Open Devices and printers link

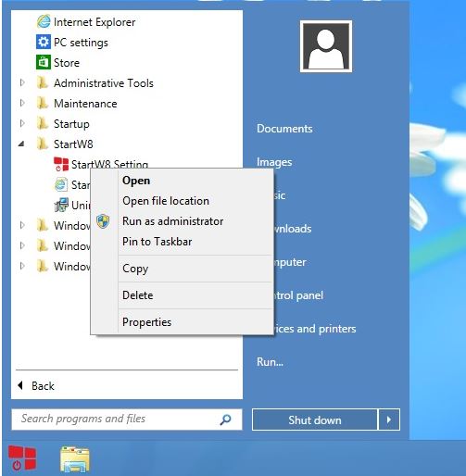point(315,329)
